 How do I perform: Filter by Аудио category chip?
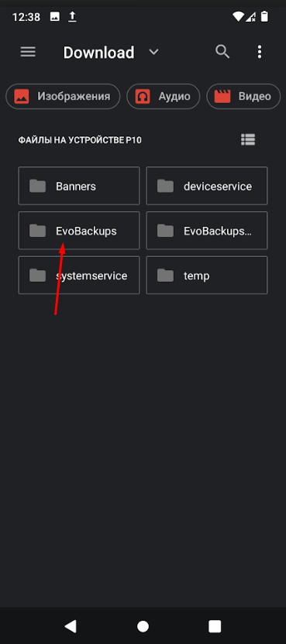[x=164, y=97]
